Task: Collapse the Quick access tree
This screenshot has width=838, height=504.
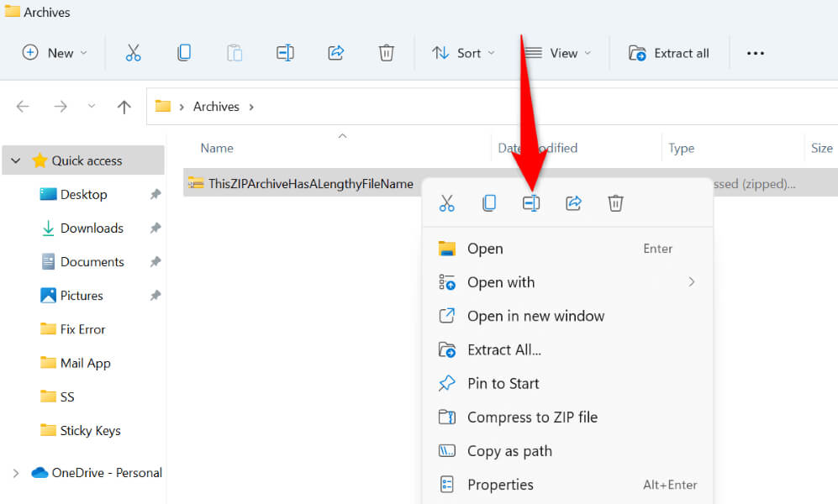Action: point(16,160)
